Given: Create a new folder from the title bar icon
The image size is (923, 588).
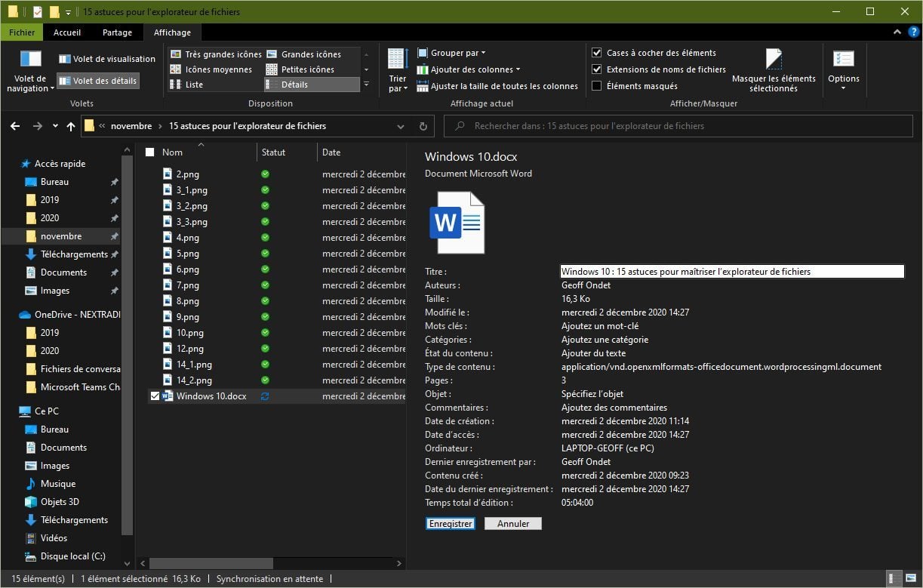Looking at the screenshot, I should coord(54,12).
